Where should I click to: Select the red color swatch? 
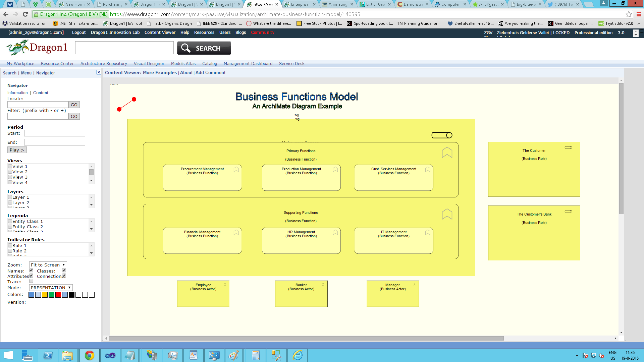pyautogui.click(x=58, y=295)
